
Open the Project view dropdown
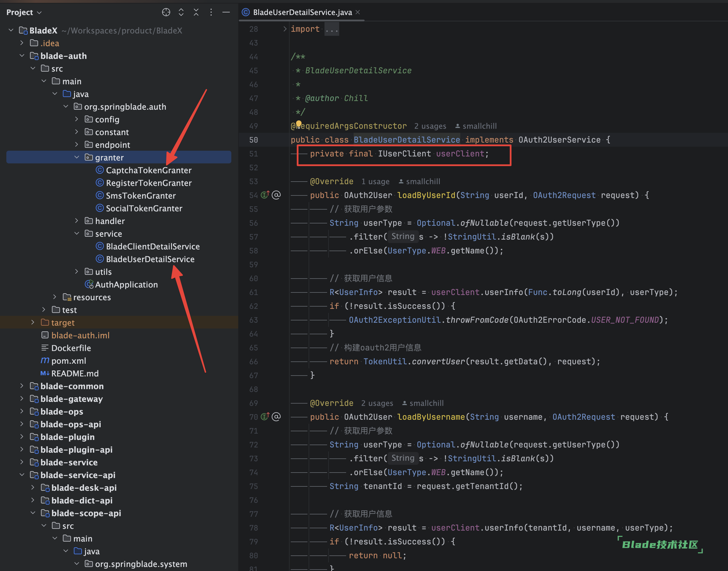click(24, 12)
